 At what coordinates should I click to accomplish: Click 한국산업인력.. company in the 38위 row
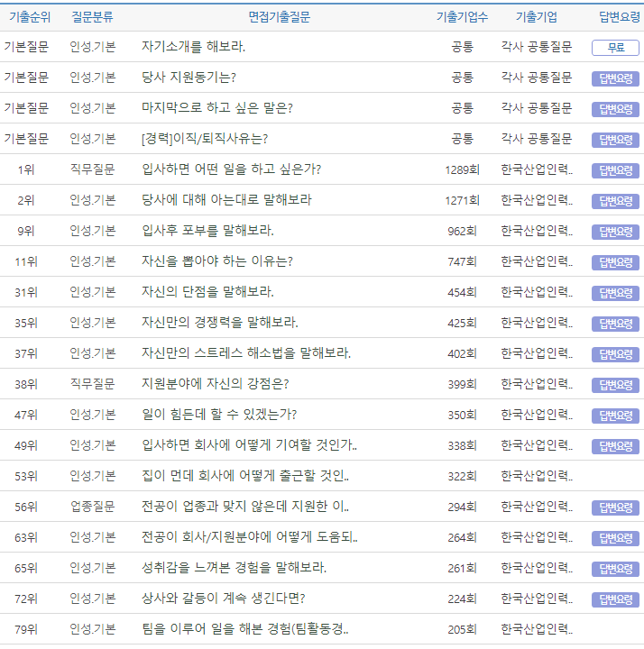coord(537,384)
